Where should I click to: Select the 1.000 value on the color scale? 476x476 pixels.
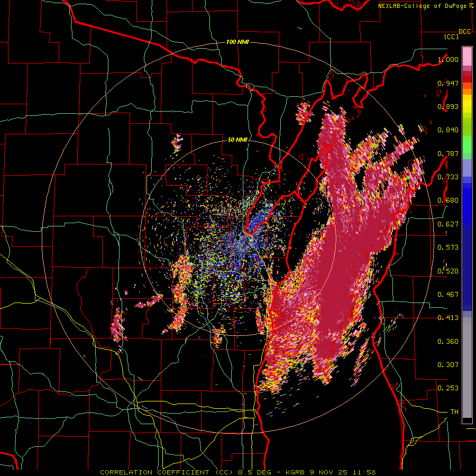click(448, 59)
